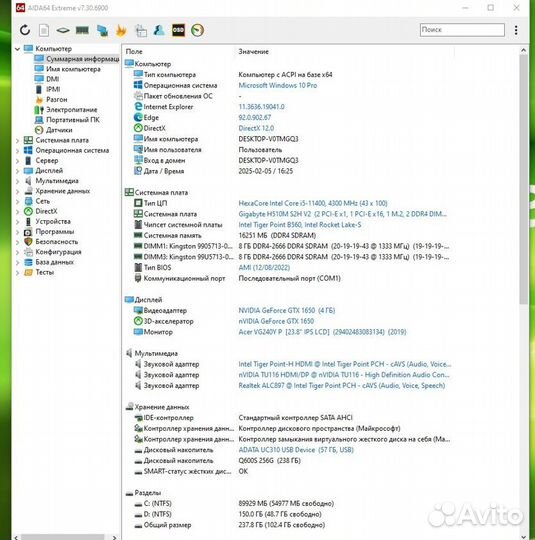Click the sensor gauge toolbar icon
The image size is (535, 540).
(197, 30)
